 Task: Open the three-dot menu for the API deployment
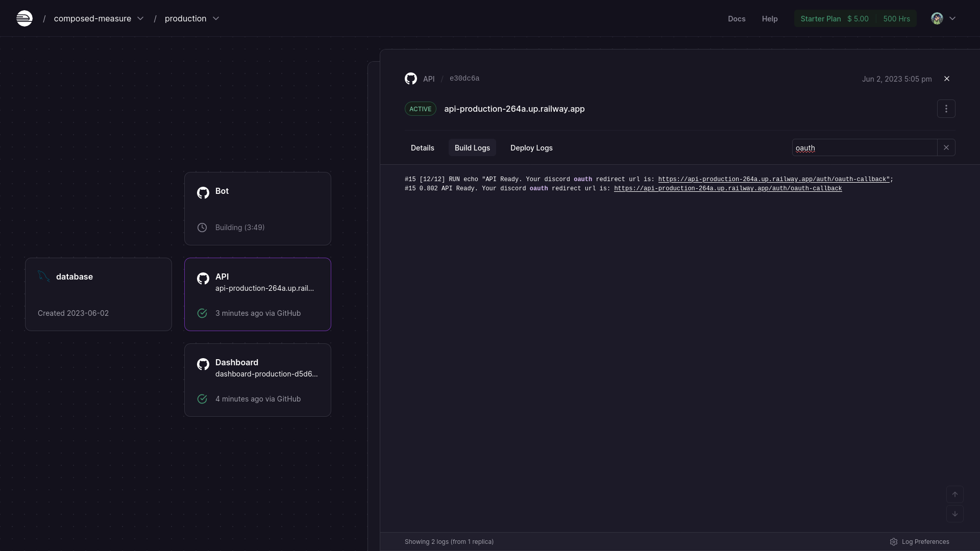pyautogui.click(x=946, y=109)
